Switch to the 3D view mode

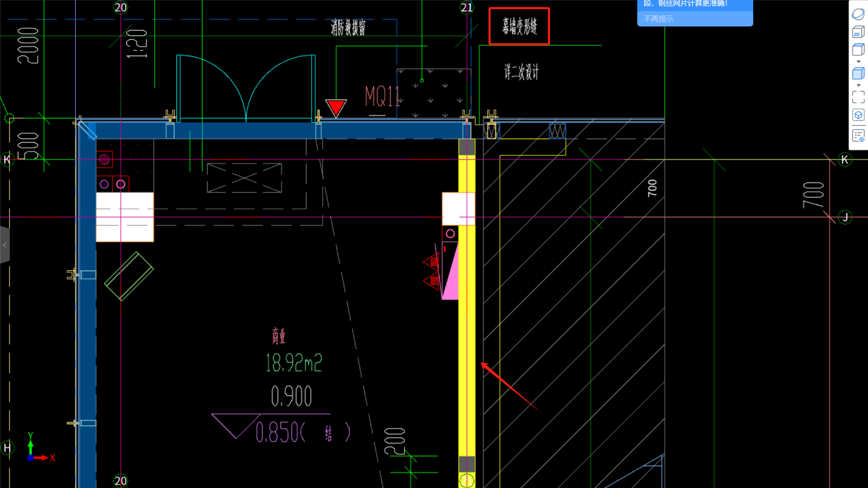[x=858, y=32]
